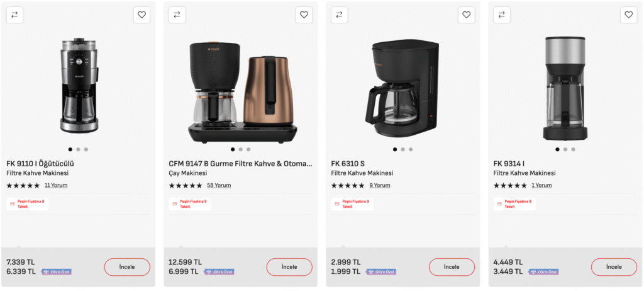This screenshot has height=291, width=644.
Task: Click compare icon on CFM 9147 B card
Action: (177, 15)
